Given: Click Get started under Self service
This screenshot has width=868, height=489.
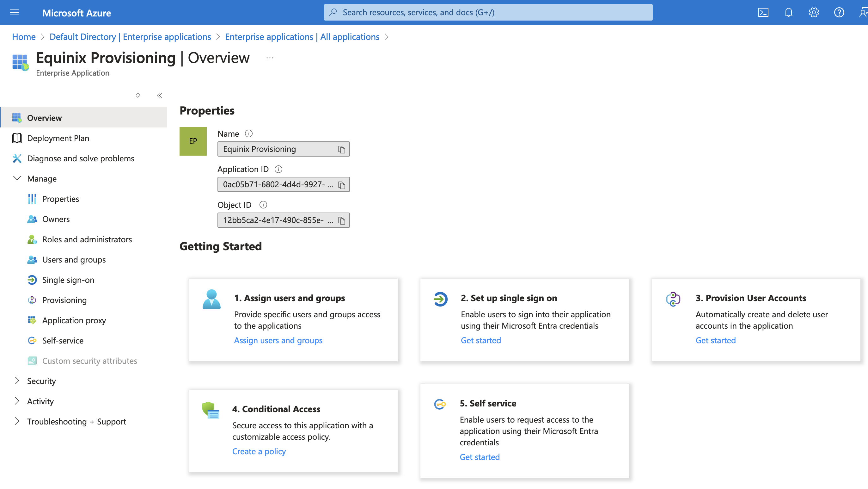Looking at the screenshot, I should 480,457.
